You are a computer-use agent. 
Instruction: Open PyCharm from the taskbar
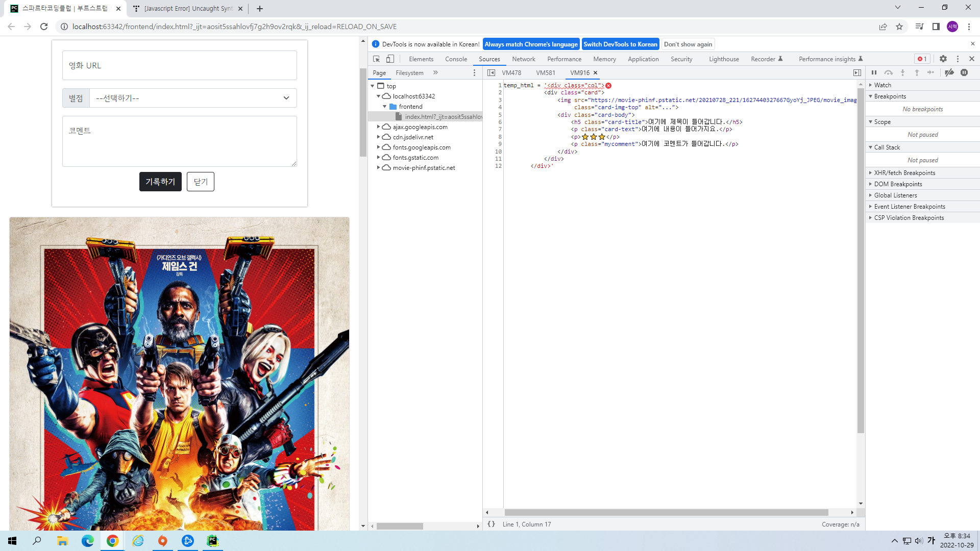(x=213, y=541)
